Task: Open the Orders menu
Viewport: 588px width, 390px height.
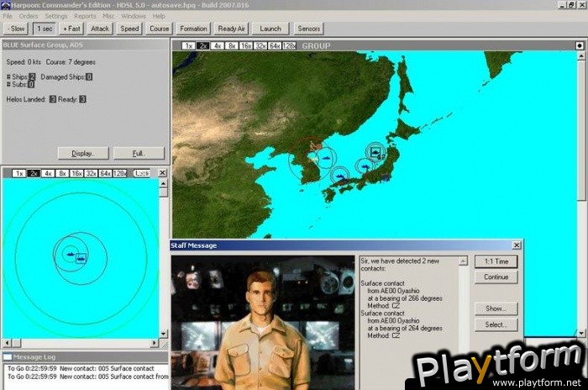Action: pyautogui.click(x=29, y=16)
